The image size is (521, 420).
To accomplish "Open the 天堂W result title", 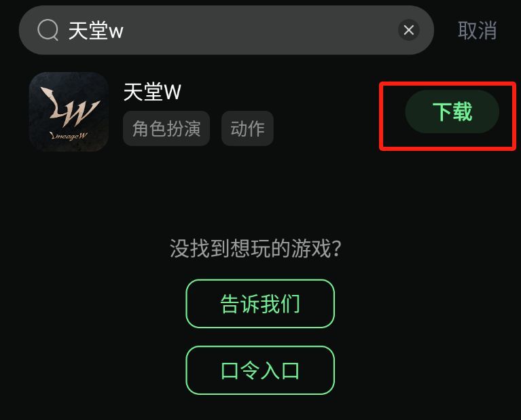I will click(x=152, y=92).
